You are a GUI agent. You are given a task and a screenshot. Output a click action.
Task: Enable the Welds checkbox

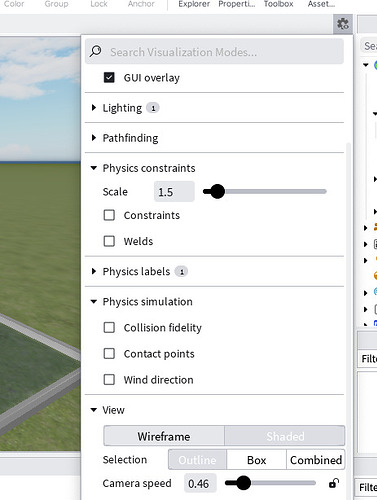click(x=109, y=241)
